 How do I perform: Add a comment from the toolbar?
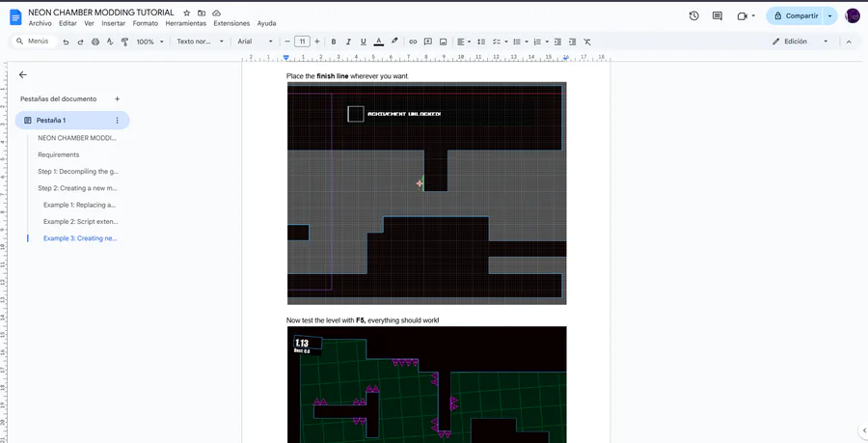point(428,42)
